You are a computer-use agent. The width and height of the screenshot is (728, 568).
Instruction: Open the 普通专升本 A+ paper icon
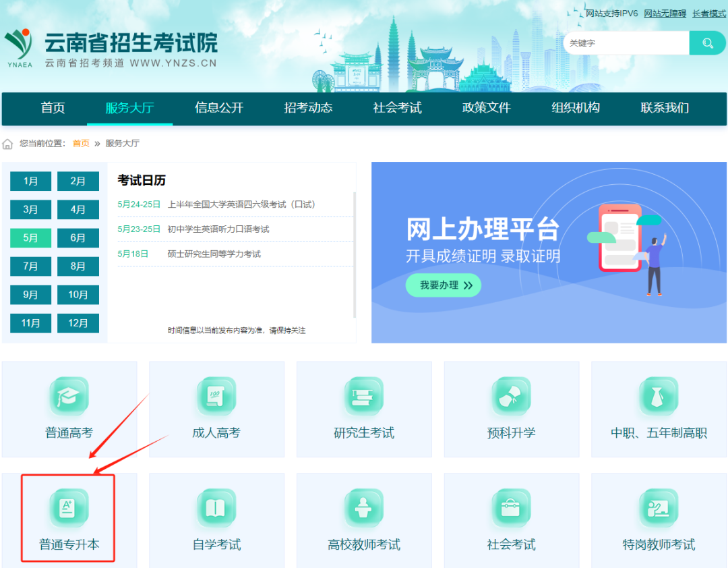pyautogui.click(x=69, y=507)
